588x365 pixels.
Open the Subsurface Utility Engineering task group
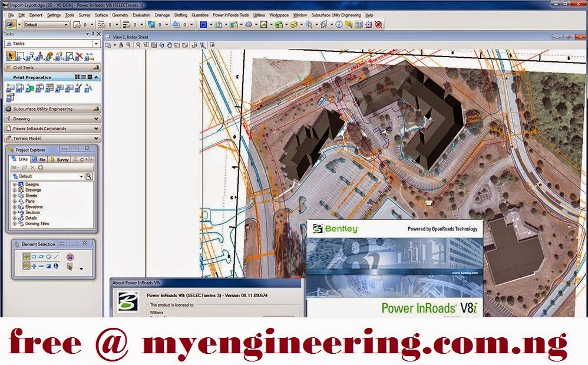coord(52,108)
